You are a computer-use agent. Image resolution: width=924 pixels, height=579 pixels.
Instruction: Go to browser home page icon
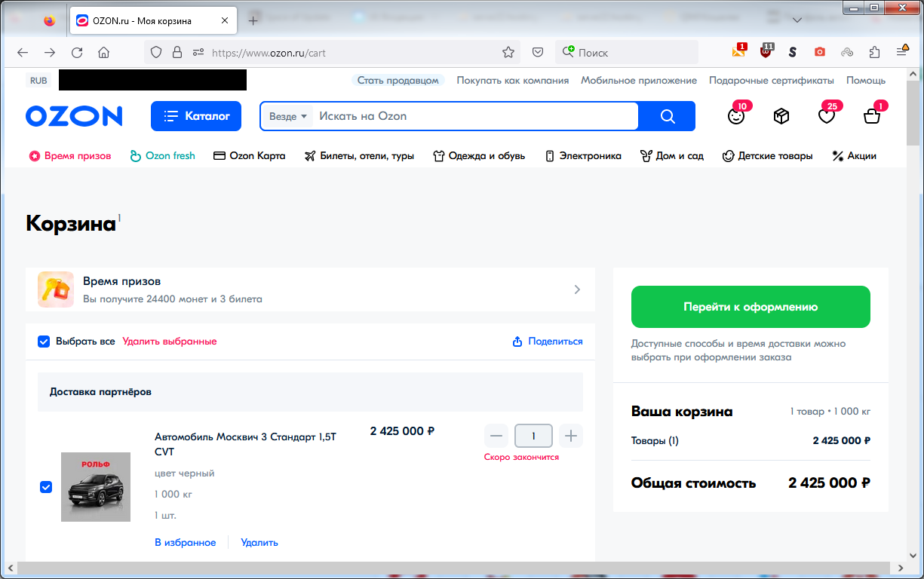(104, 53)
